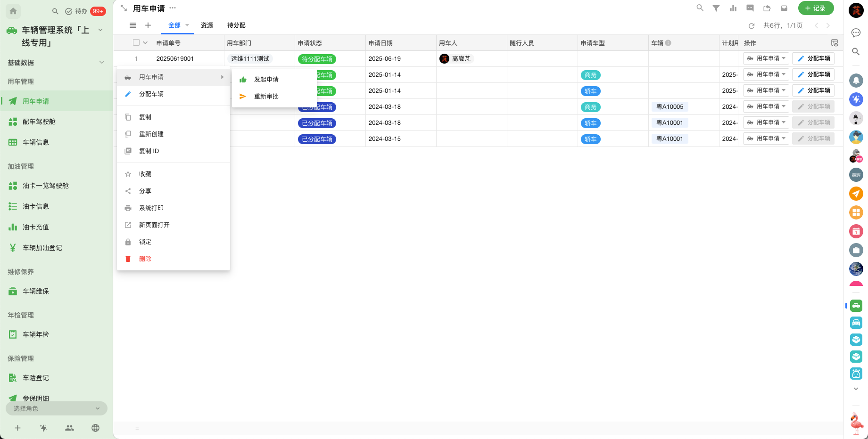Click 20250619001 application number cell

click(x=175, y=59)
